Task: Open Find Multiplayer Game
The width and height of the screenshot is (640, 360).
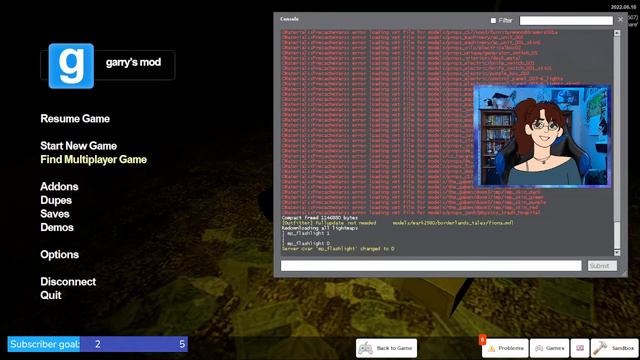Action: pos(93,160)
